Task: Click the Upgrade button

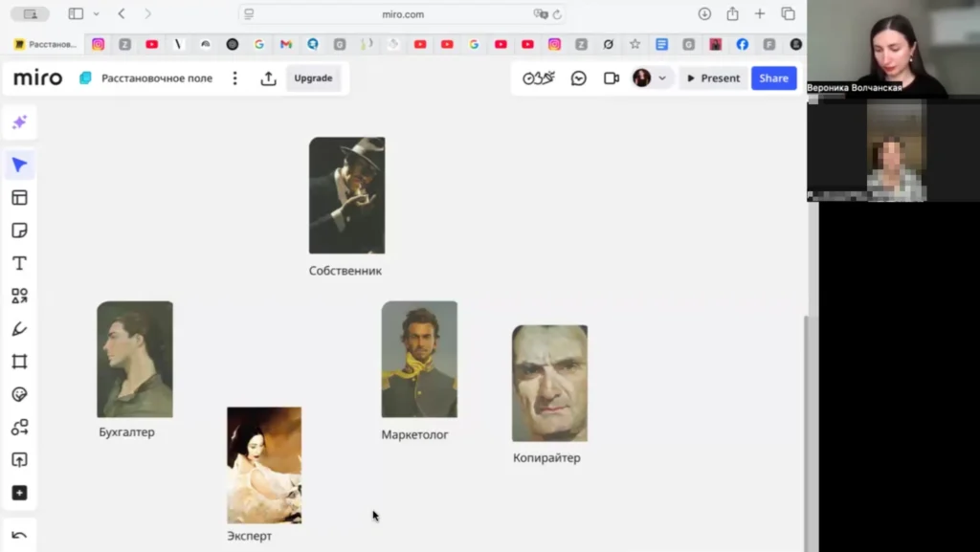Action: pos(313,78)
